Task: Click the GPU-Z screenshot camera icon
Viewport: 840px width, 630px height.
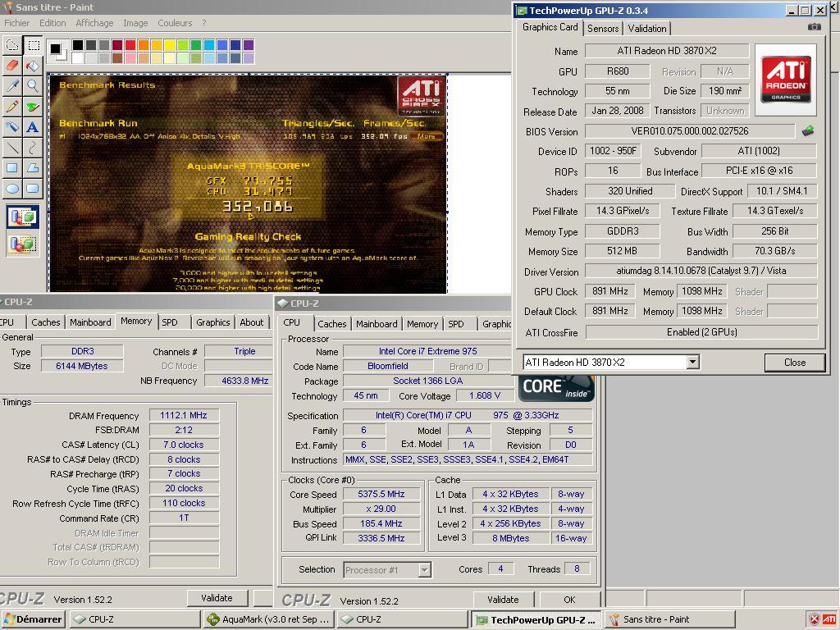Action: (x=815, y=27)
